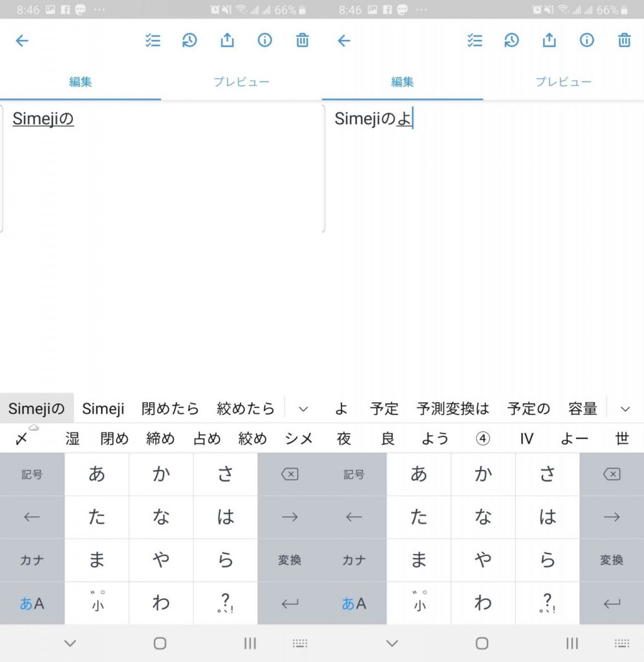Tap the text area containing Simejiのよ

tap(484, 169)
